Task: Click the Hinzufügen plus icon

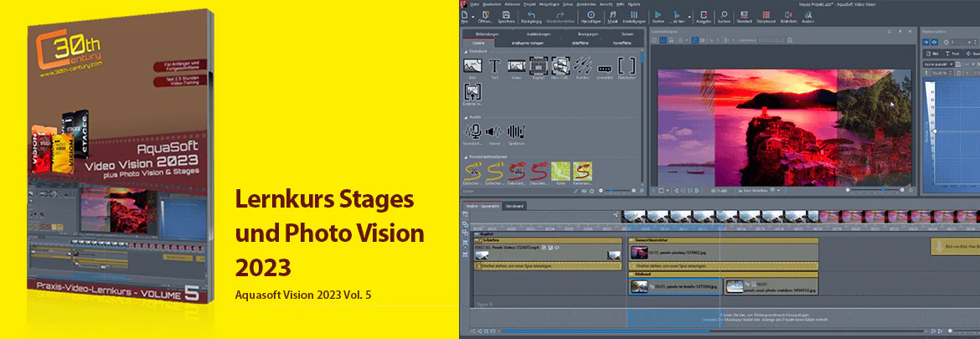Action: pos(591,15)
